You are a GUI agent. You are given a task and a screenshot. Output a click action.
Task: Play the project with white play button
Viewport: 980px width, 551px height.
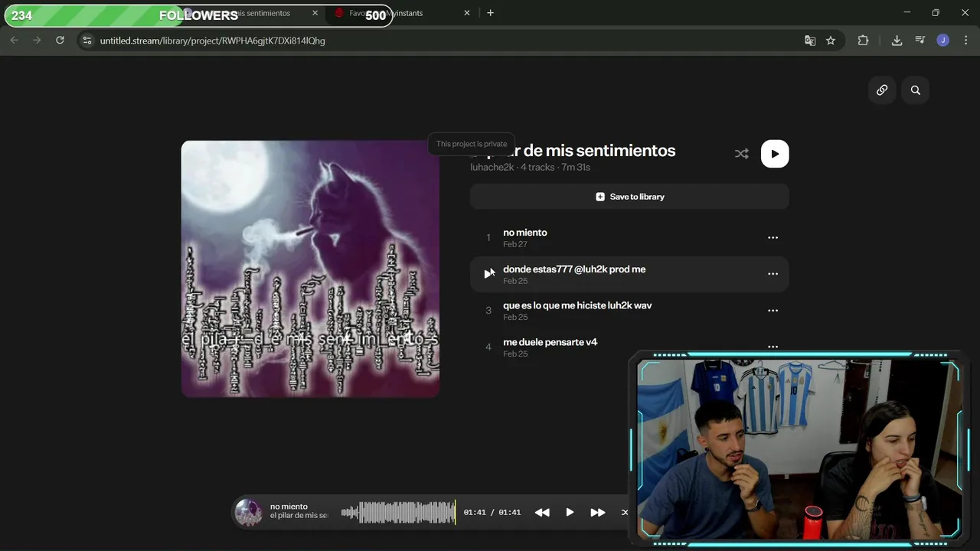(775, 154)
